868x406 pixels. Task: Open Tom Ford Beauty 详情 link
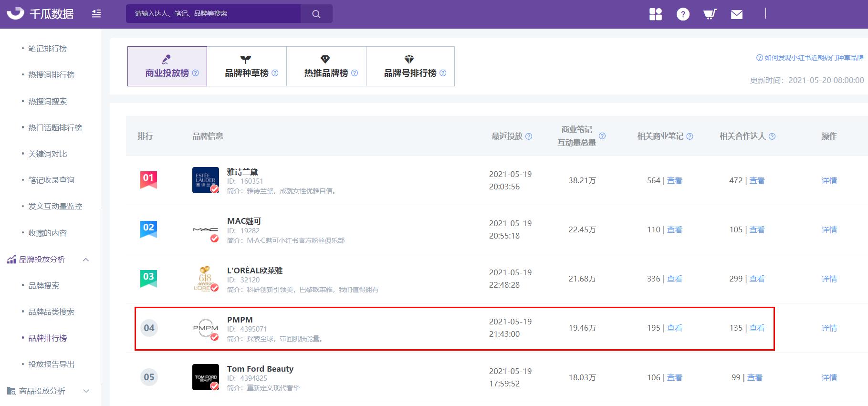point(829,377)
